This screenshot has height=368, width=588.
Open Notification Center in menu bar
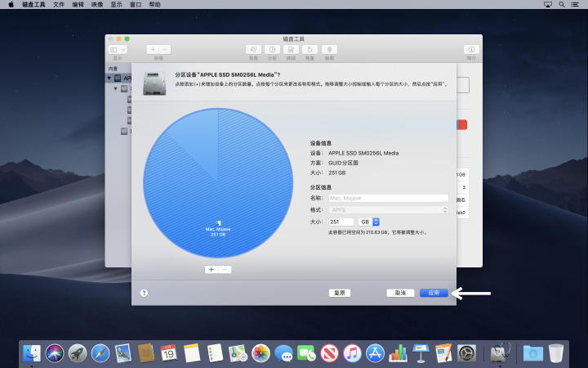point(575,5)
